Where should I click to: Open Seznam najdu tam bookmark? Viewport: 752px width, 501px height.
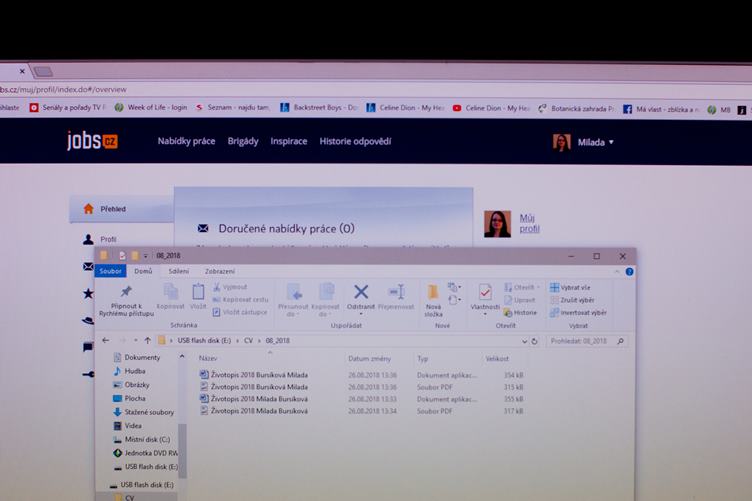[x=233, y=107]
